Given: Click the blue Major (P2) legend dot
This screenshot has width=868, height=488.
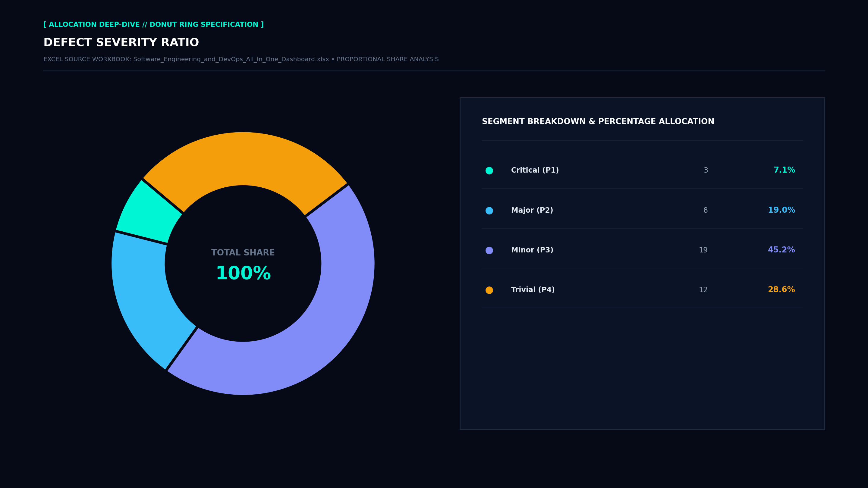Looking at the screenshot, I should click(x=489, y=211).
